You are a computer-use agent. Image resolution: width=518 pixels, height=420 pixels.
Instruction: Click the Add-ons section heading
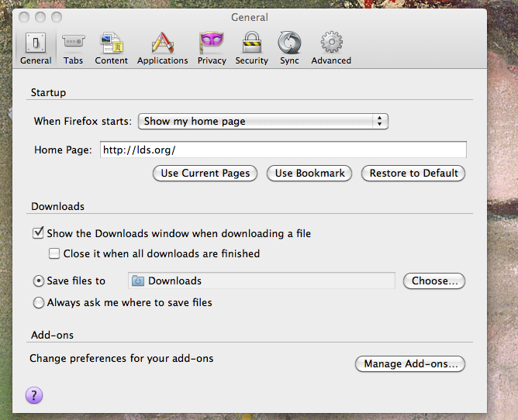(x=52, y=335)
